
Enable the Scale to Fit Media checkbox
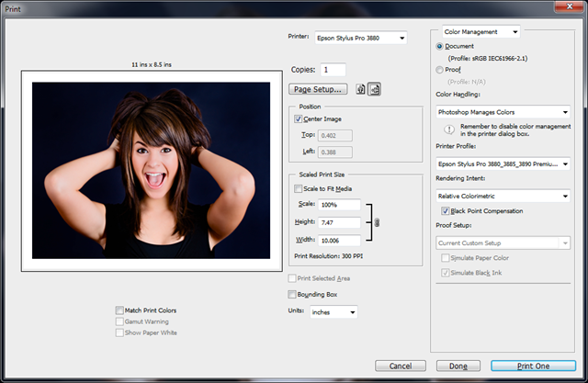tap(298, 188)
